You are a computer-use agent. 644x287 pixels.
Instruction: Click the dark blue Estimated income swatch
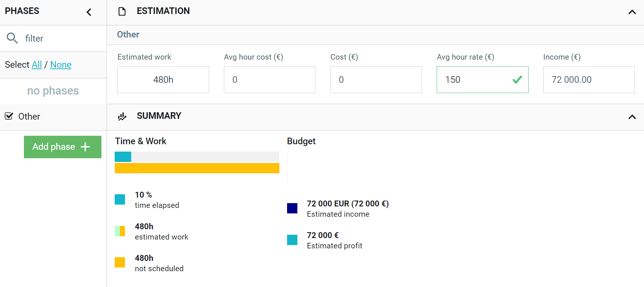click(x=292, y=208)
